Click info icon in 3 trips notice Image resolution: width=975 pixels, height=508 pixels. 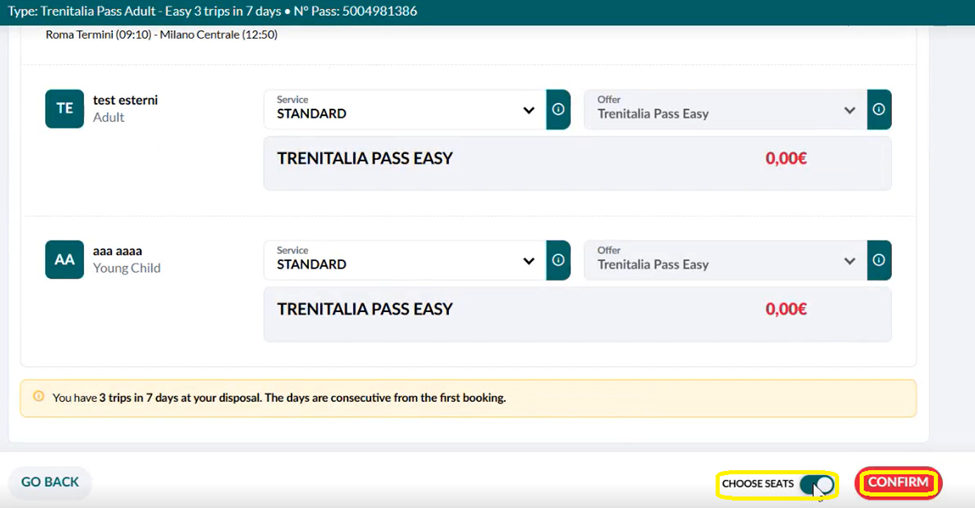click(39, 397)
